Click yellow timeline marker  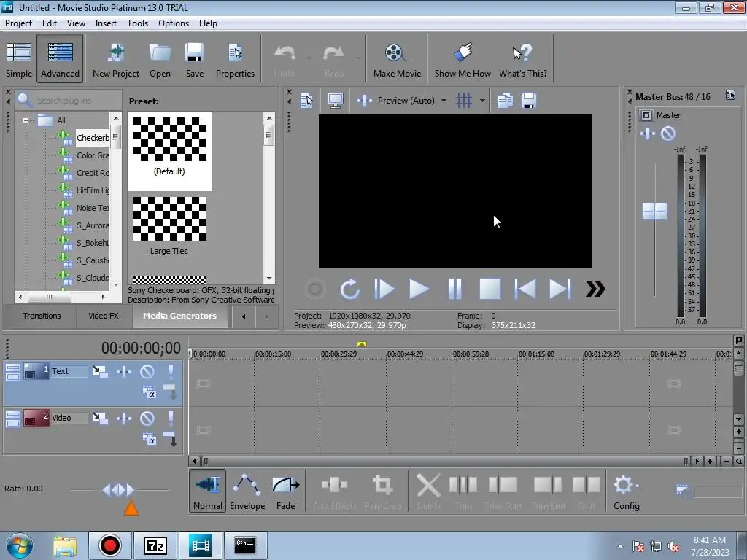click(x=362, y=344)
